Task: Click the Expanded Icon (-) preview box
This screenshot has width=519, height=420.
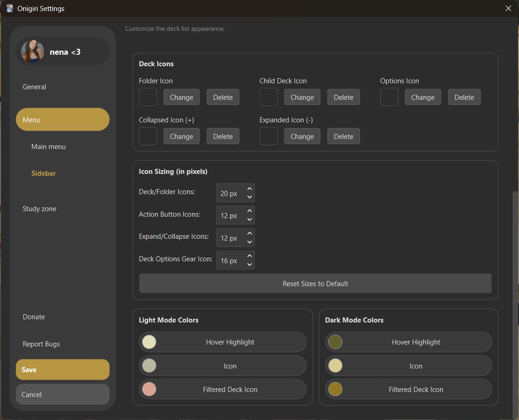Action: (268, 136)
